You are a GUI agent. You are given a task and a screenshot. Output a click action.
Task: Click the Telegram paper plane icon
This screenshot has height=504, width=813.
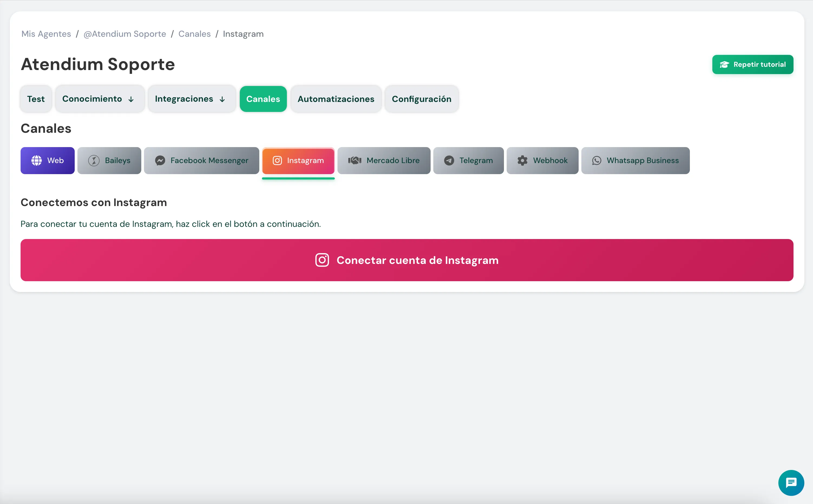(x=449, y=160)
